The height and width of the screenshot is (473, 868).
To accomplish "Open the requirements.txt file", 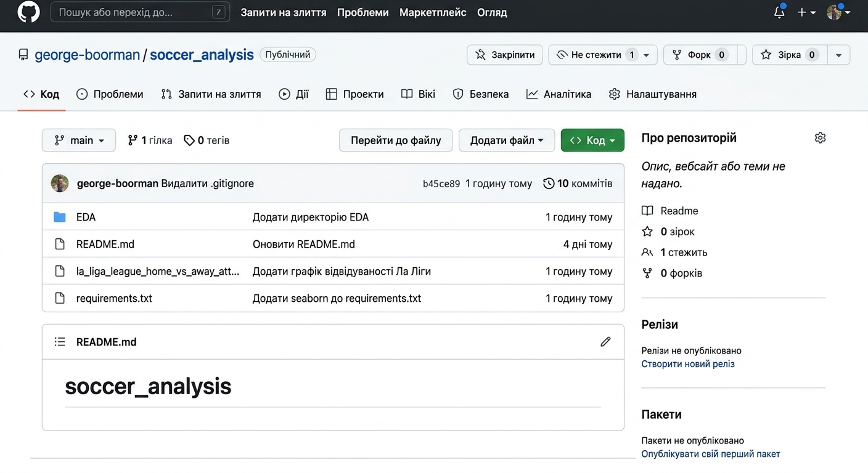I will [114, 298].
